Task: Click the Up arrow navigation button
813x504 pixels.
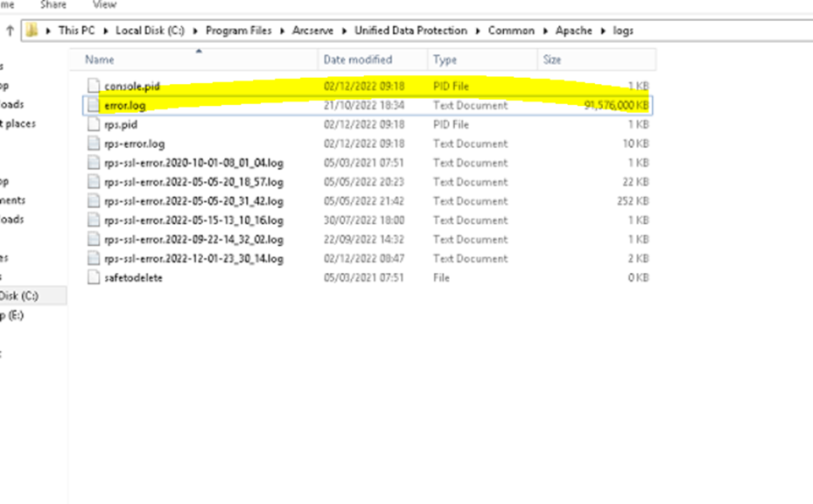Action: (10, 31)
